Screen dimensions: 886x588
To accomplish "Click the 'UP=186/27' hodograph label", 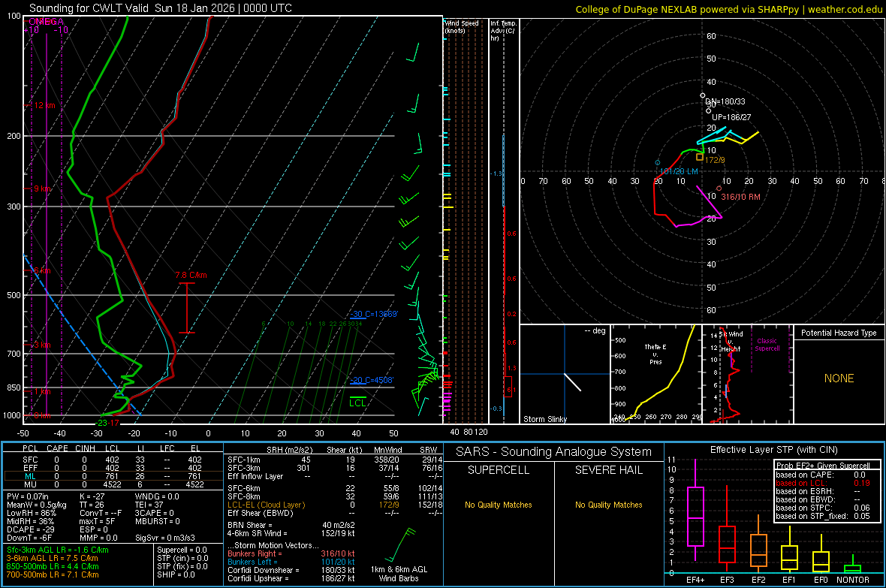I will (731, 117).
